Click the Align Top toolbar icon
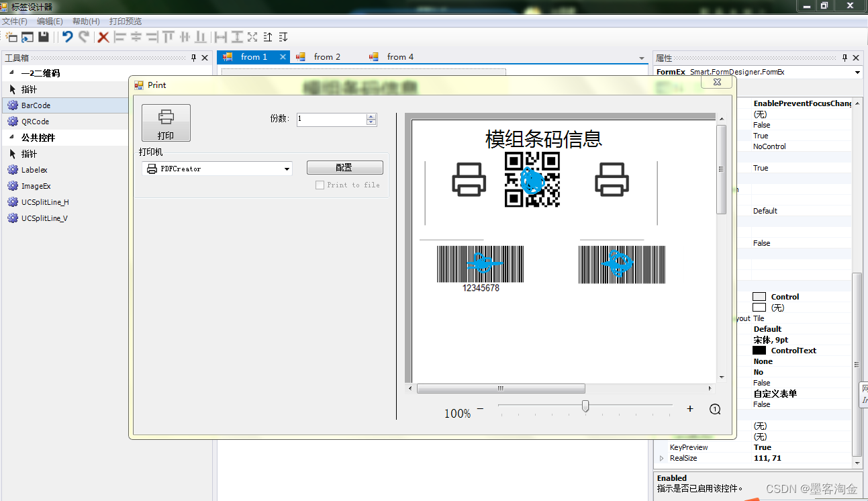 point(168,37)
